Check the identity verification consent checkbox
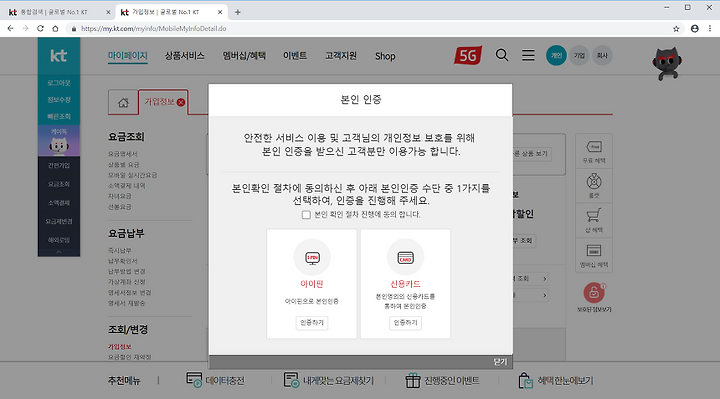This screenshot has width=720, height=399. click(306, 214)
